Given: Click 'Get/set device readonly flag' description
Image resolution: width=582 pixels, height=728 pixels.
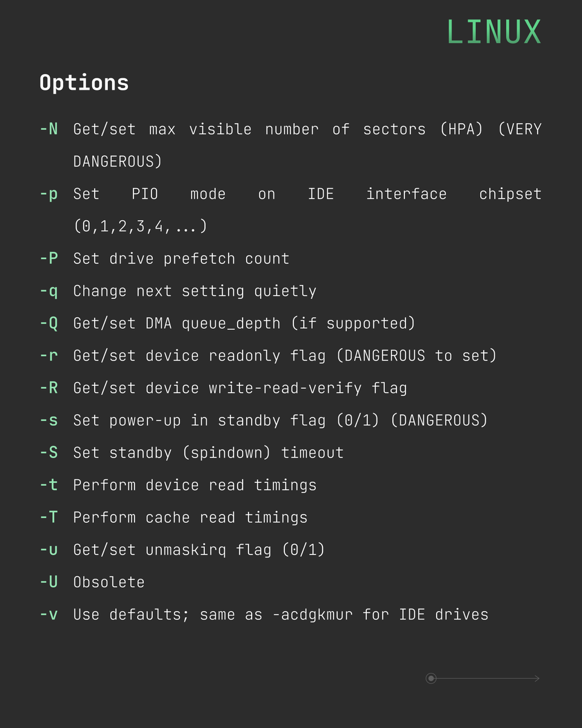Looking at the screenshot, I should point(285,356).
